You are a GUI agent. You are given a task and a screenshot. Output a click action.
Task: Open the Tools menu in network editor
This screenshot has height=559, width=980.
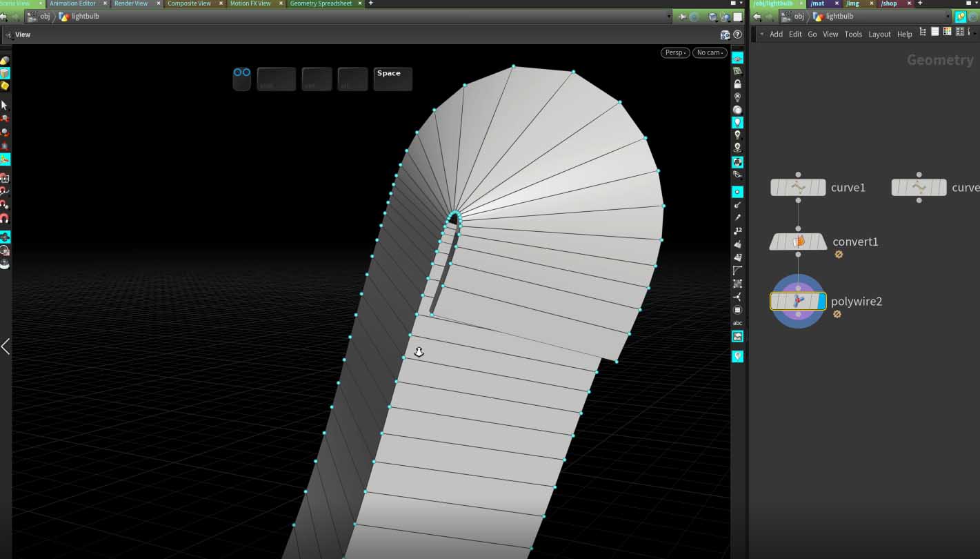853,35
